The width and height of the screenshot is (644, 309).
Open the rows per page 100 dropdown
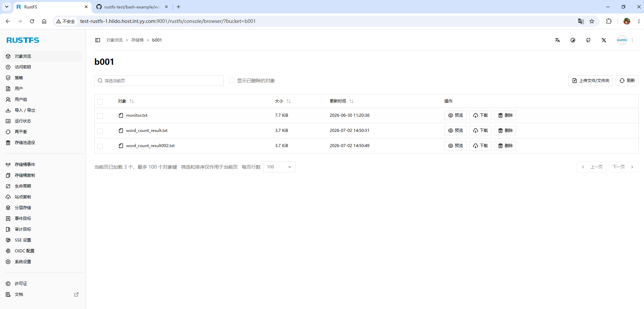click(279, 167)
